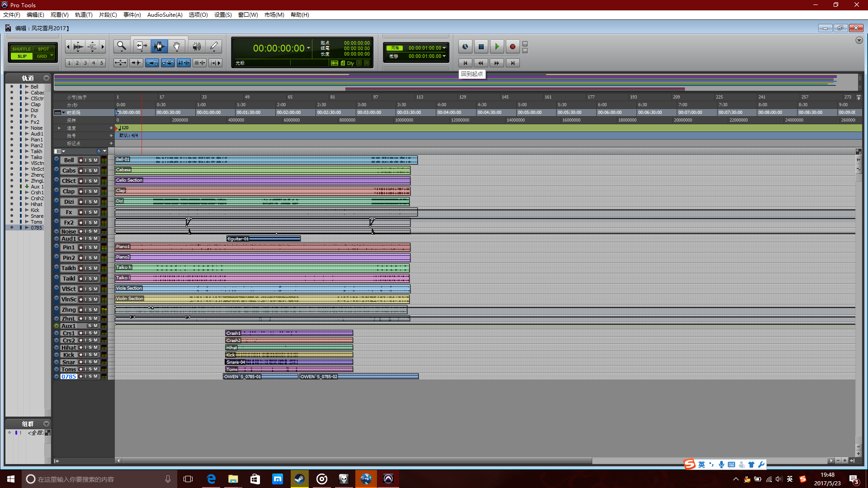Expand the tempo ruler disclosure triangle
Image resolution: width=868 pixels, height=488 pixels.
click(59, 128)
